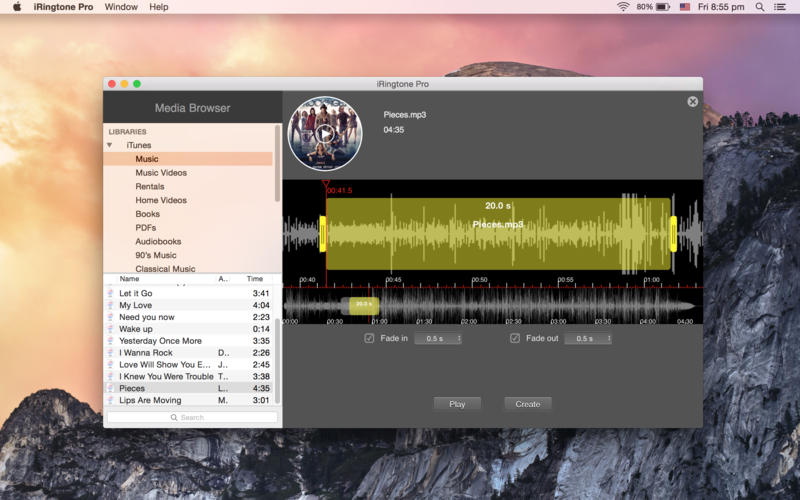Viewport: 800px width, 500px height.
Task: Click the red playhead marker at 00:41.5
Action: [326, 183]
